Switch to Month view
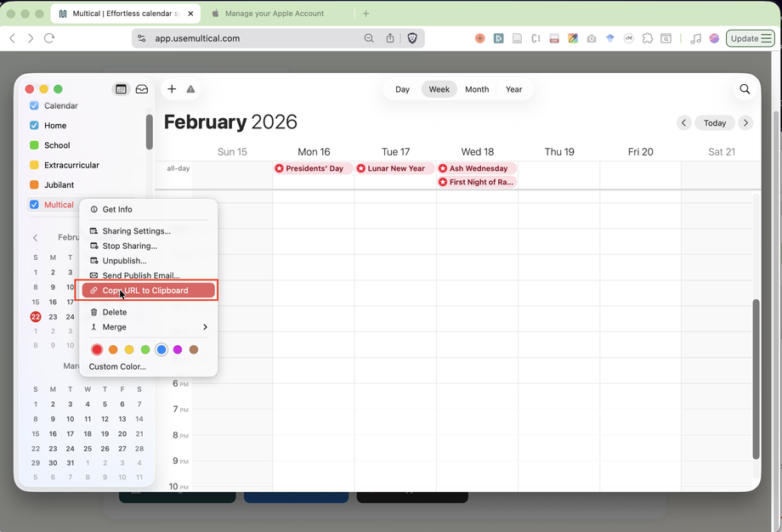Screen dimensions: 782x532 coord(477,89)
